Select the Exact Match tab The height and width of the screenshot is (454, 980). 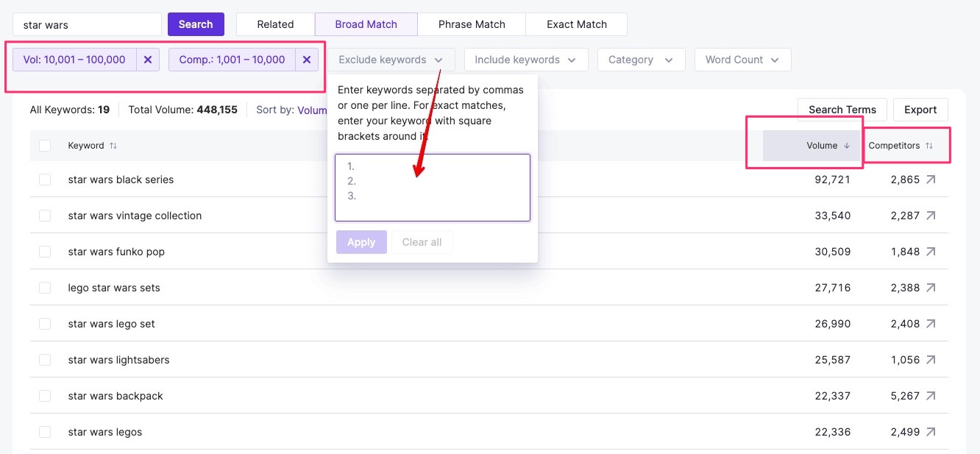[576, 24]
